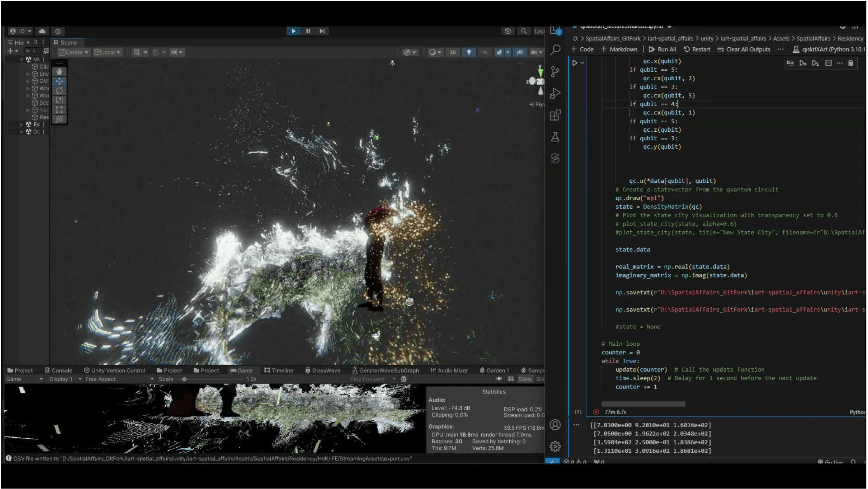Switch to the Audio Mixer tab
This screenshot has width=868, height=489.
[x=449, y=370]
